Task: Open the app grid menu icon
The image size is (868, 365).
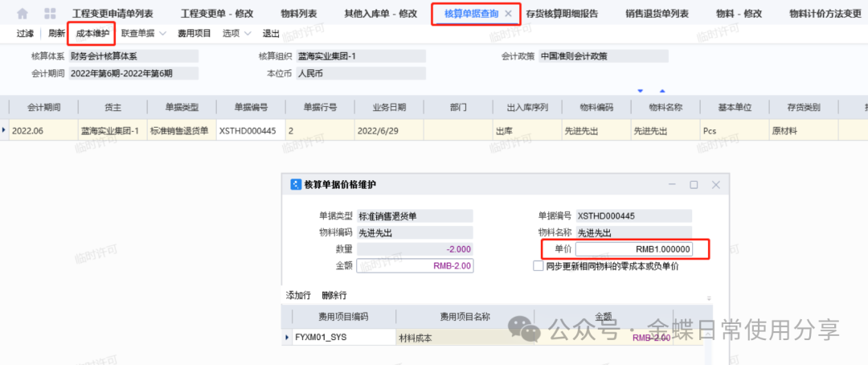Action: coord(50,14)
